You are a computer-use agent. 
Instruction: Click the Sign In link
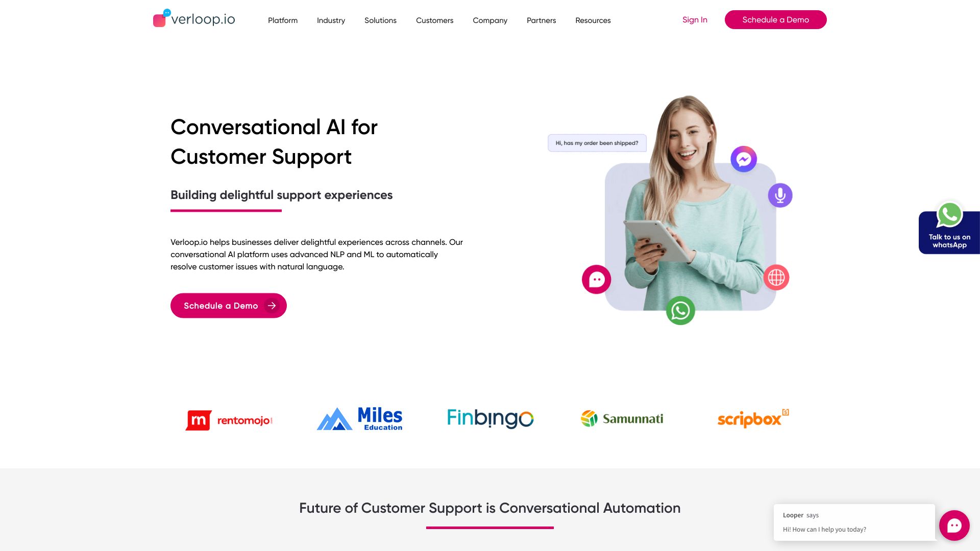695,19
